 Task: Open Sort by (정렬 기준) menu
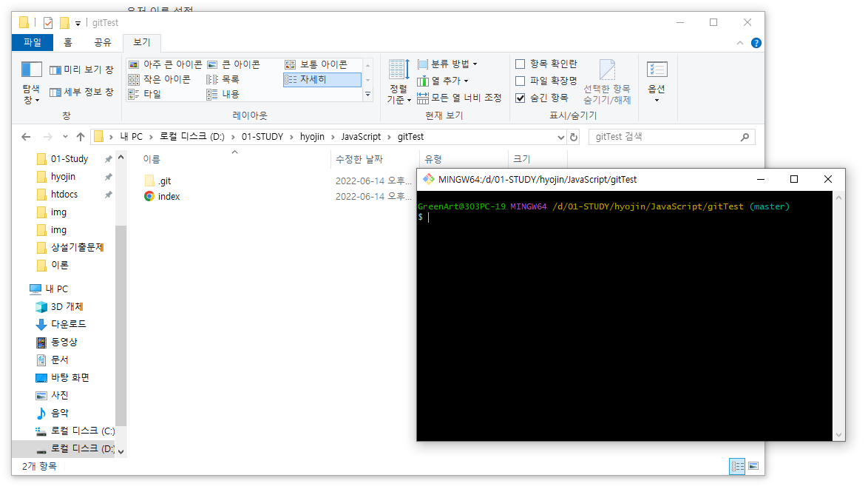[399, 82]
